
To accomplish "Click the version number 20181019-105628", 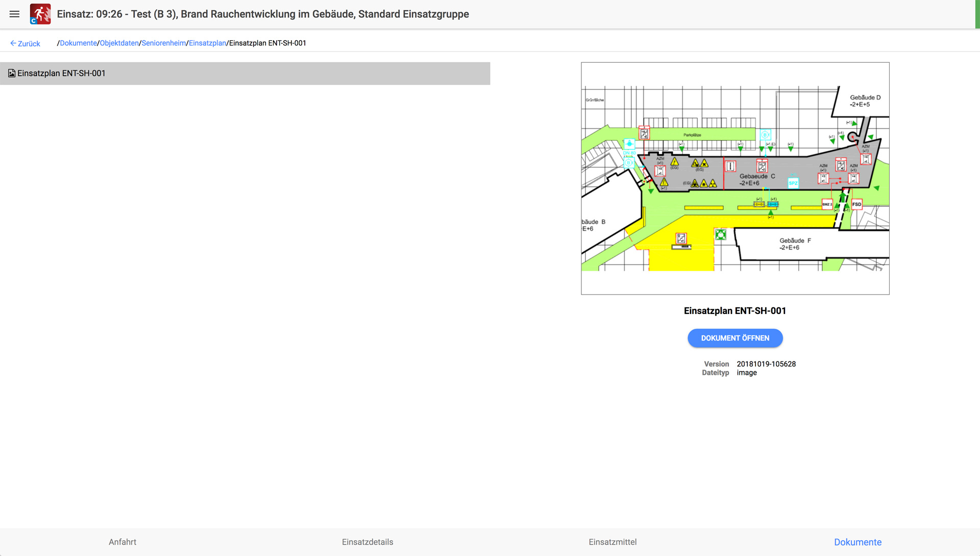I will [x=766, y=364].
